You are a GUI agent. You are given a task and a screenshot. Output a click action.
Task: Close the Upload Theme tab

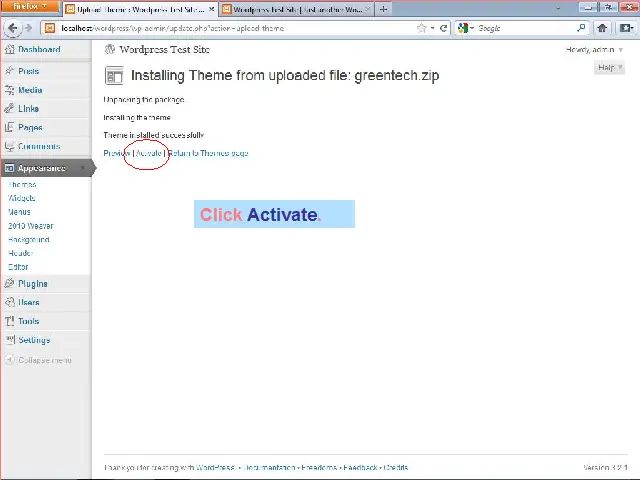pyautogui.click(x=211, y=9)
